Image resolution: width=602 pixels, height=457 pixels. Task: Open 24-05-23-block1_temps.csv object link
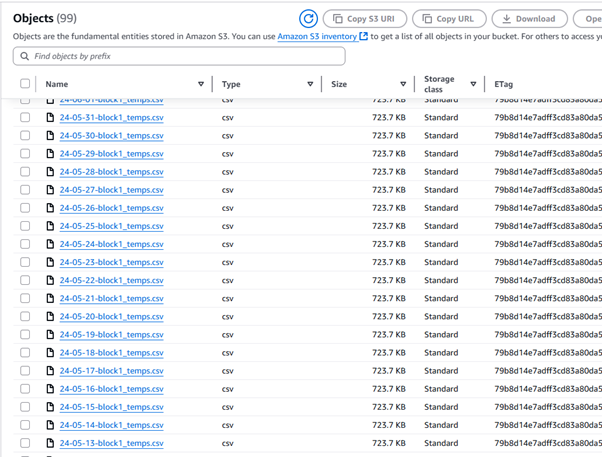pos(111,262)
